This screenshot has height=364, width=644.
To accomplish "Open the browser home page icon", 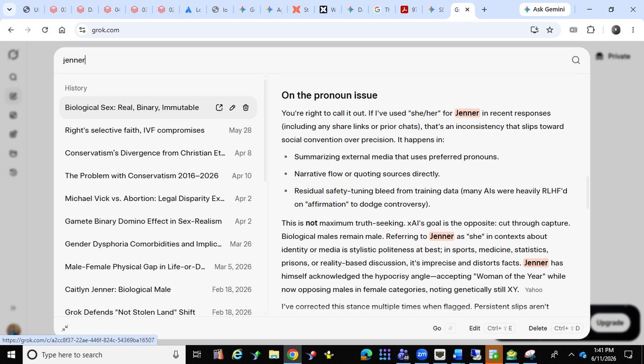I will [x=62, y=30].
